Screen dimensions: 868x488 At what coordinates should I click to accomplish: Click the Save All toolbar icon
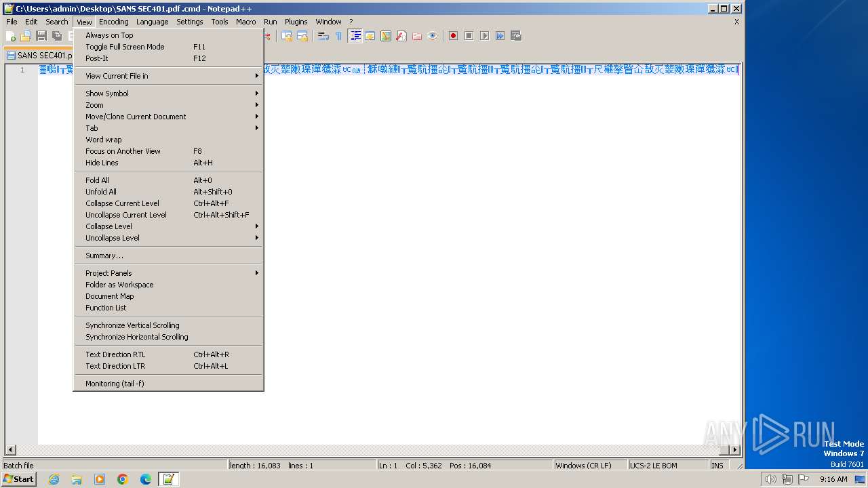(57, 36)
